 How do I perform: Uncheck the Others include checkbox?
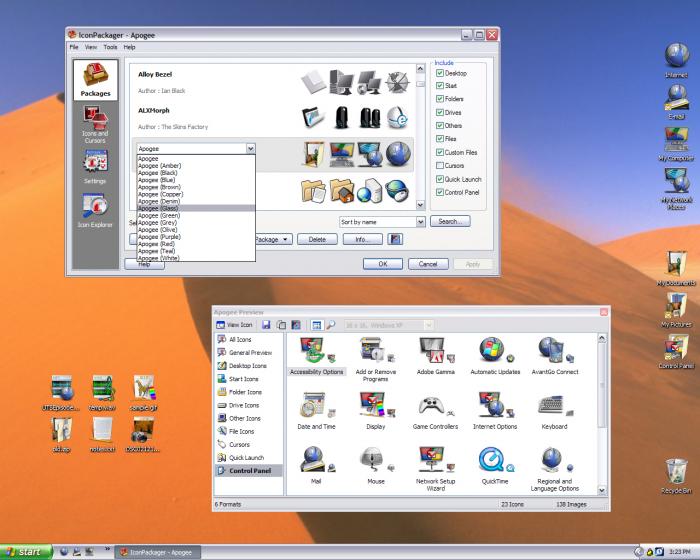440,125
